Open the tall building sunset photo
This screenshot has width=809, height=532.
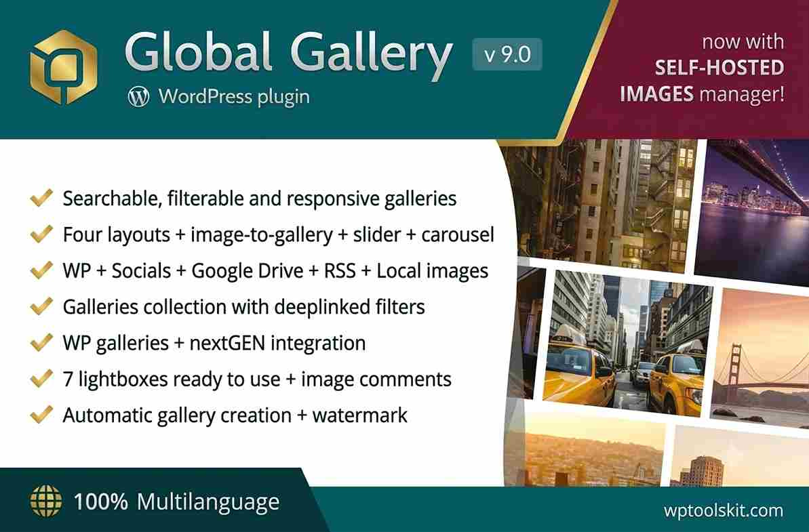(739, 455)
